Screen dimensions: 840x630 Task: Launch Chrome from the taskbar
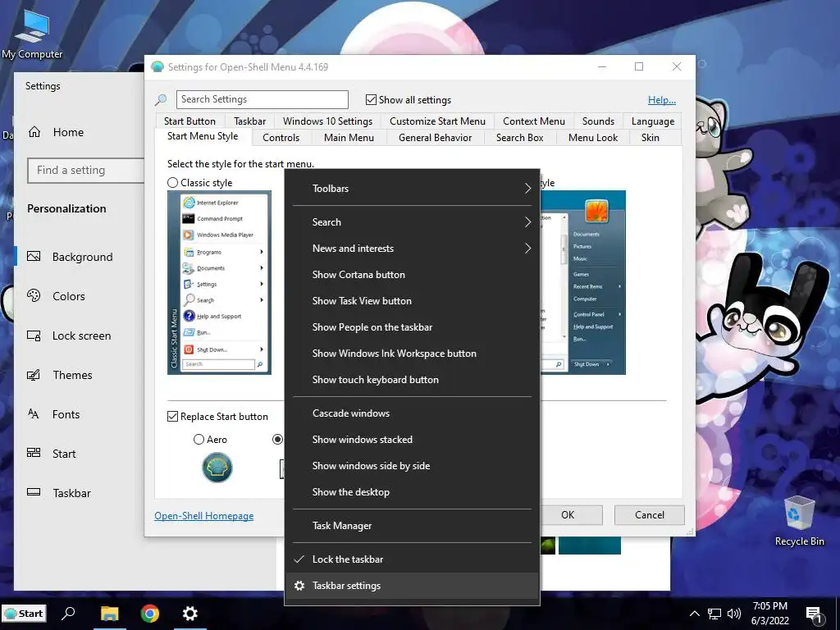[150, 614]
